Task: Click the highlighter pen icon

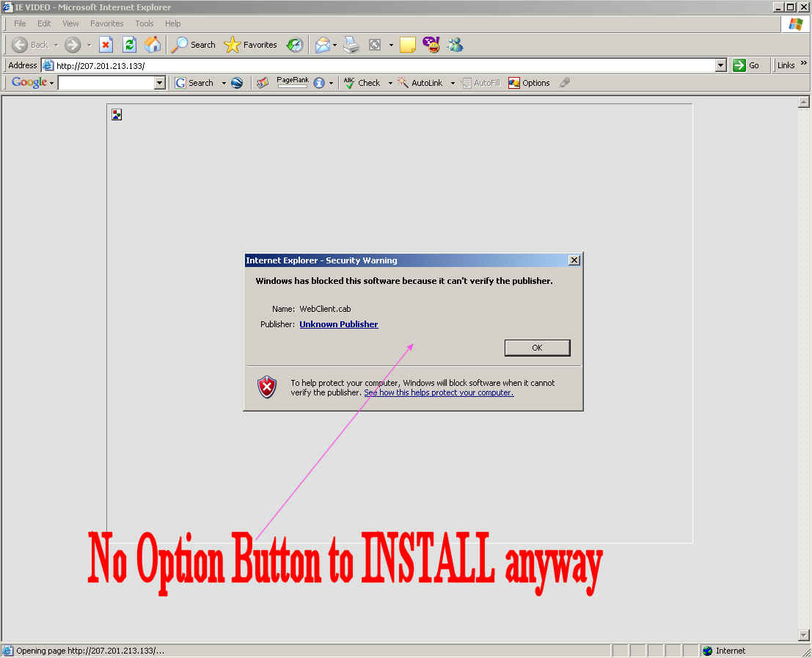Action: (x=565, y=82)
